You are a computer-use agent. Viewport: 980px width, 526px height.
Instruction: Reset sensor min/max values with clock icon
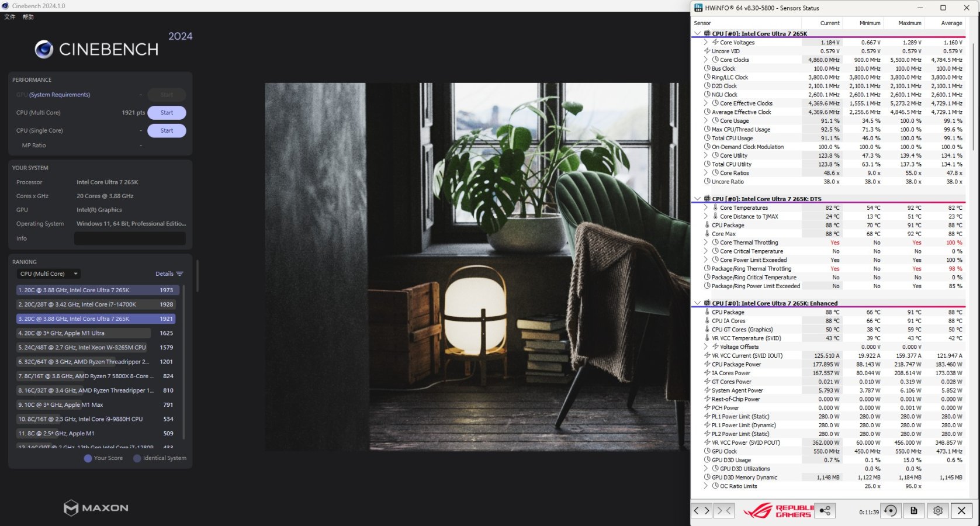pos(890,511)
